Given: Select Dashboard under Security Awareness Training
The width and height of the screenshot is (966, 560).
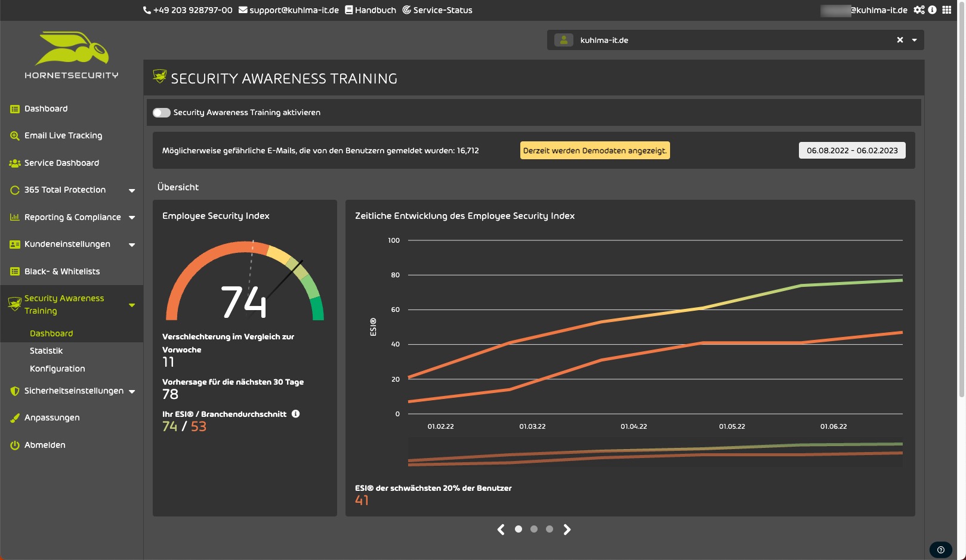Looking at the screenshot, I should 51,333.
